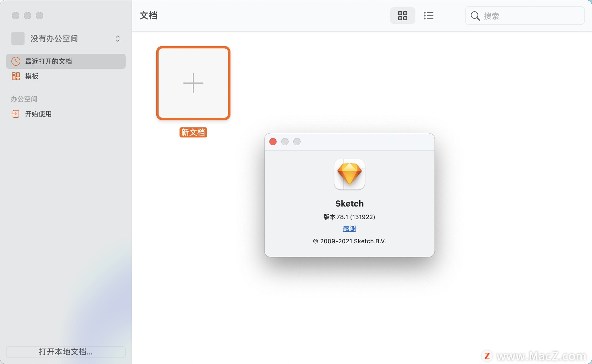The height and width of the screenshot is (364, 592).
Task: Click the clock icon for recent documents
Action: click(x=16, y=61)
